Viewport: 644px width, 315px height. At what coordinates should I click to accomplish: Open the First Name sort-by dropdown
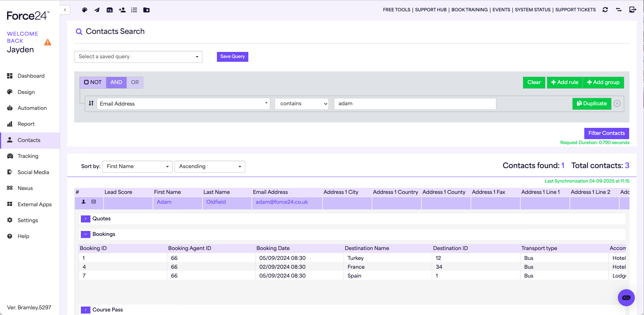click(137, 166)
